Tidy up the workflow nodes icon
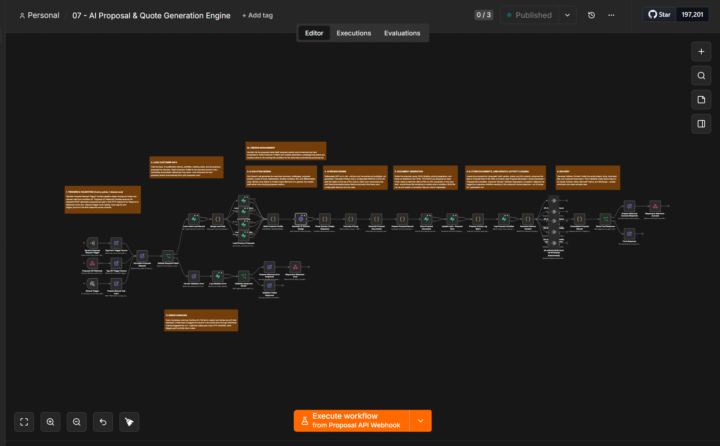 click(129, 422)
